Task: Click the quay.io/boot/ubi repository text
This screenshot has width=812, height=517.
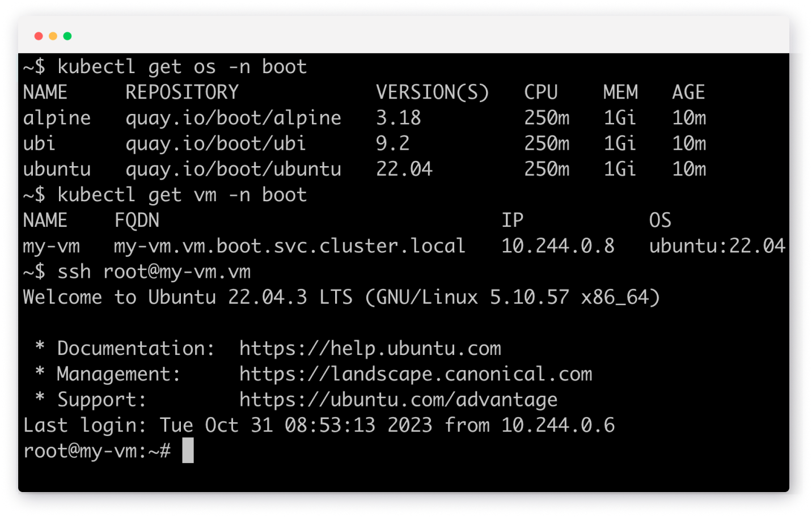Action: 215,143
